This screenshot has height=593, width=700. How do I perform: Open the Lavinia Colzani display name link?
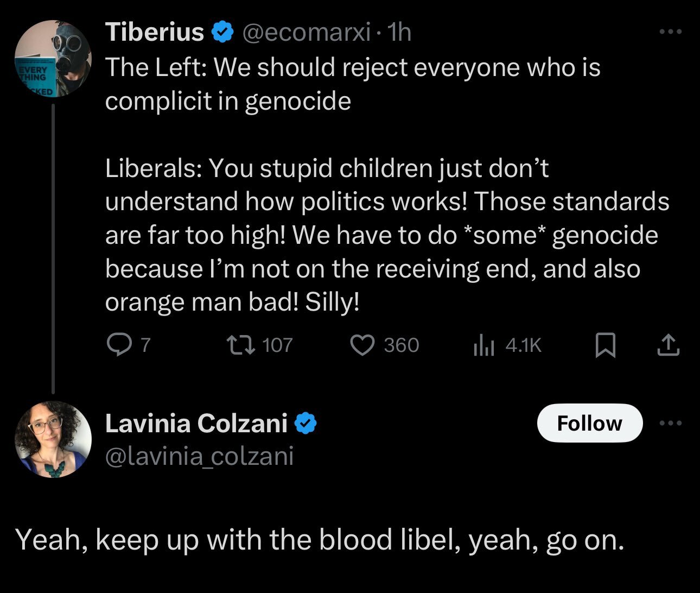coord(196,423)
